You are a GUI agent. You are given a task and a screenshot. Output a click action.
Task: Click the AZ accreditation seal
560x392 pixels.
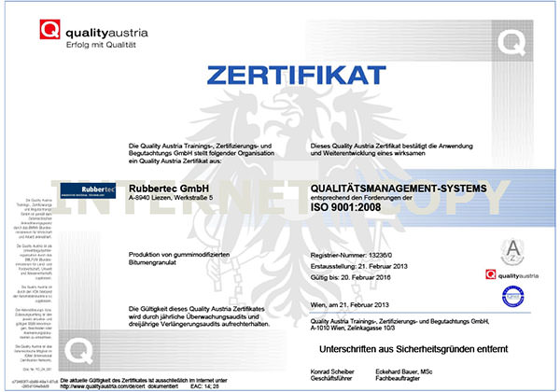coord(512,252)
